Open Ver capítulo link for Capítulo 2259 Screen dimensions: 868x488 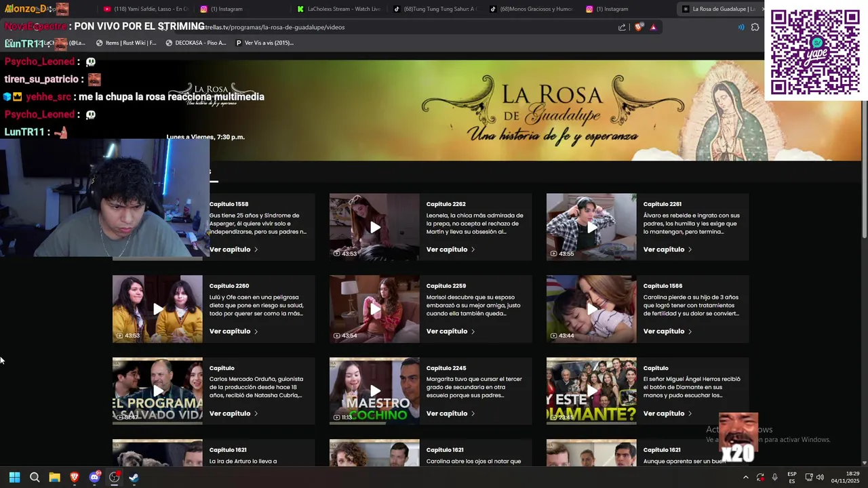pyautogui.click(x=450, y=331)
